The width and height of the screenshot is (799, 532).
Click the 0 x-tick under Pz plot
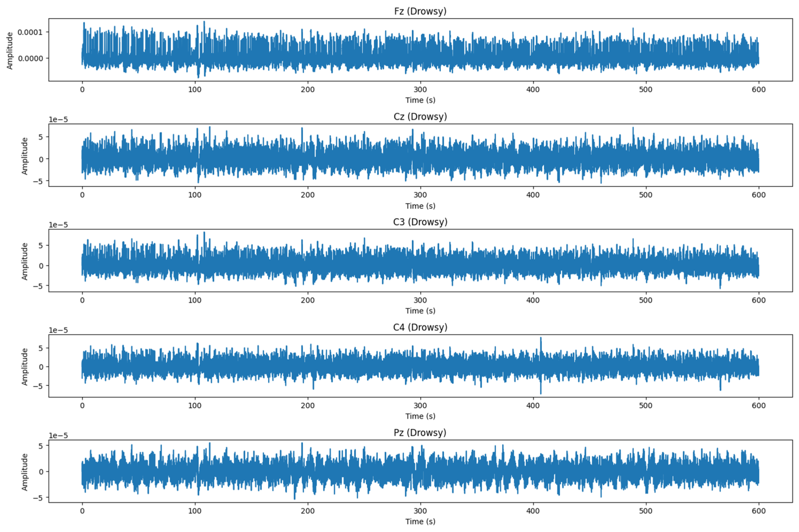82,511
